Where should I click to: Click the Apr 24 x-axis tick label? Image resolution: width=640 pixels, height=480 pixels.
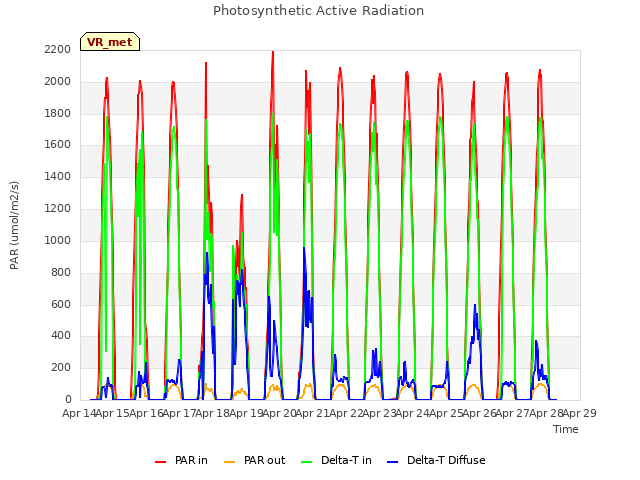[x=413, y=413]
